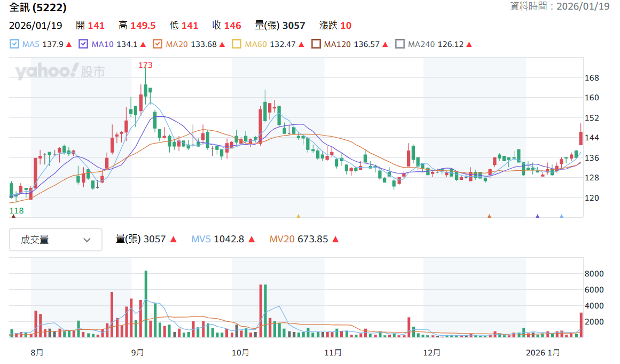Image resolution: width=620 pixels, height=364 pixels.
Task: Turn on the MA120 checkbox
Action: [316, 44]
